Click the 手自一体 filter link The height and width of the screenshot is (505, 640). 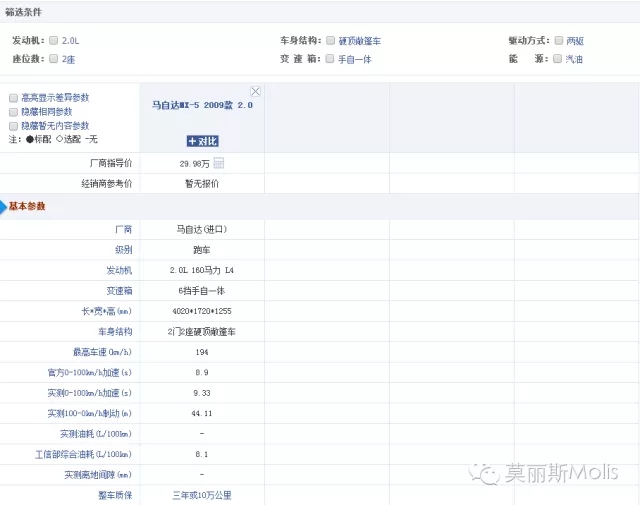355,59
